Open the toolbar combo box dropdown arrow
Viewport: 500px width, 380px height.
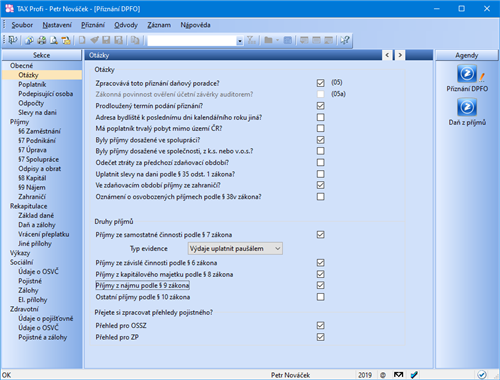tap(240, 41)
